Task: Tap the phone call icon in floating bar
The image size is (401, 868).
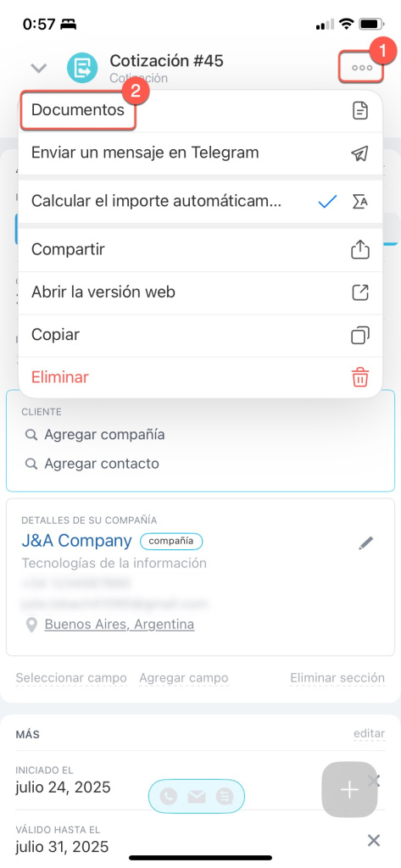Action: [x=169, y=796]
